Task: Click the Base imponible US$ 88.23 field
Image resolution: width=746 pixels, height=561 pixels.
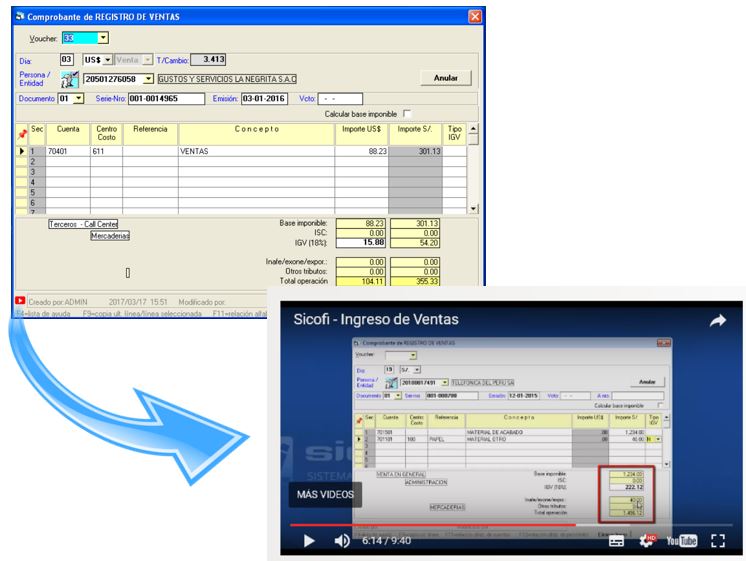Action: pos(361,223)
